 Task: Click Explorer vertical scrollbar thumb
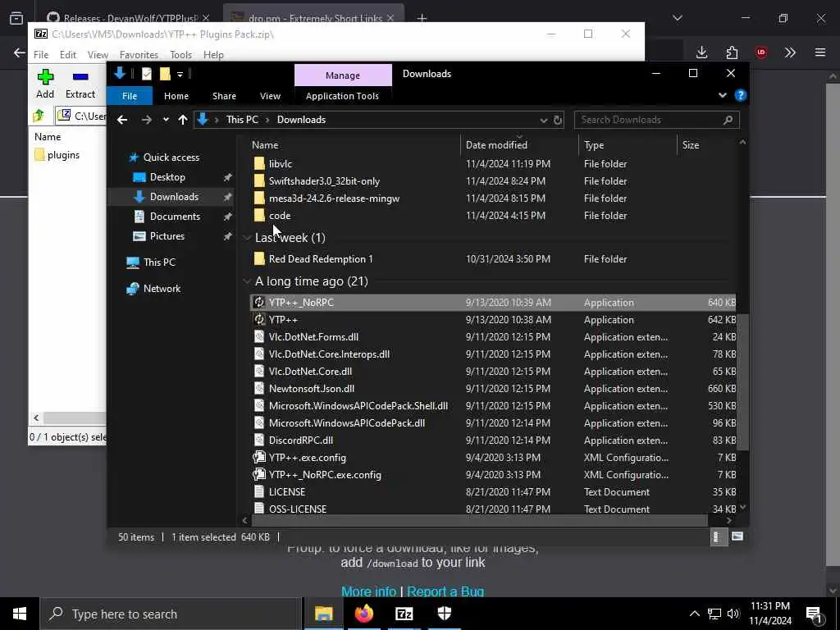[742, 382]
